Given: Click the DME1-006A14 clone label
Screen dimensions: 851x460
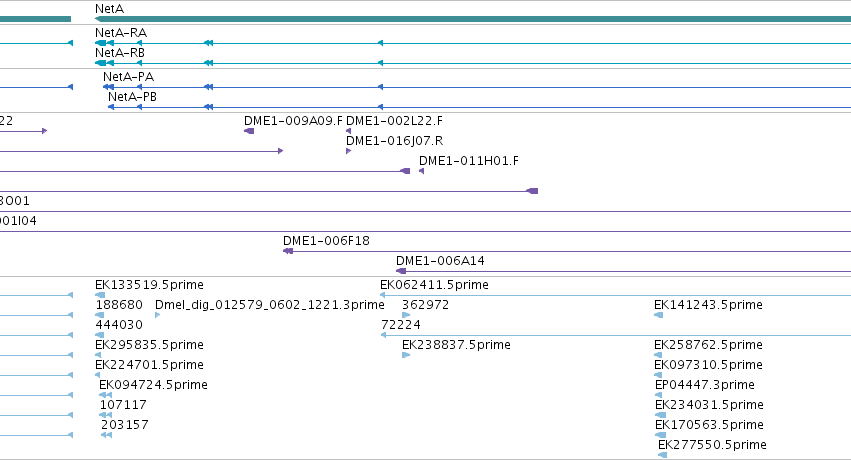Looking at the screenshot, I should [440, 260].
